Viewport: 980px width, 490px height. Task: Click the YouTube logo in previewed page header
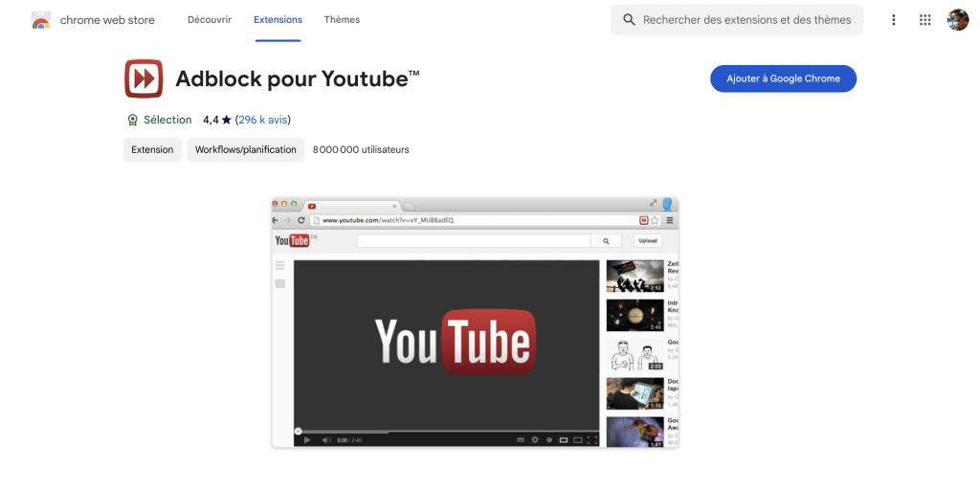[293, 240]
